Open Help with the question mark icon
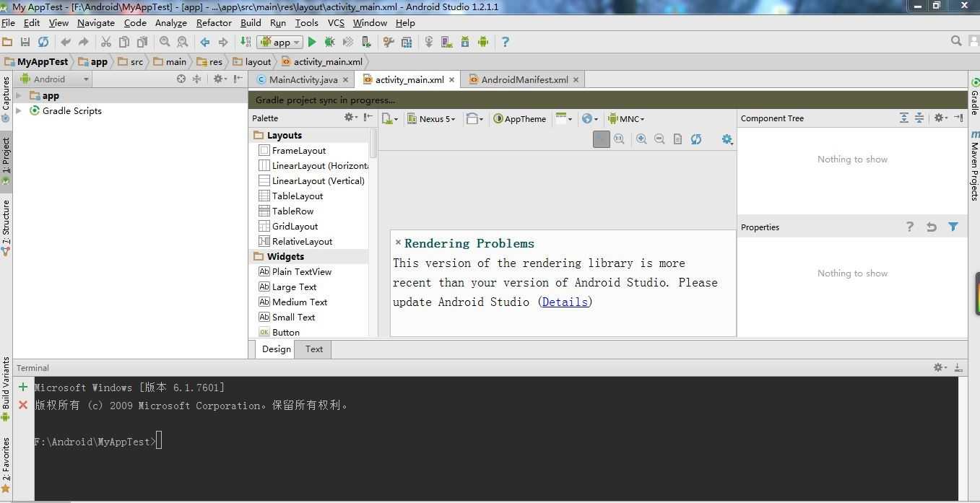This screenshot has width=980, height=503. click(x=506, y=42)
